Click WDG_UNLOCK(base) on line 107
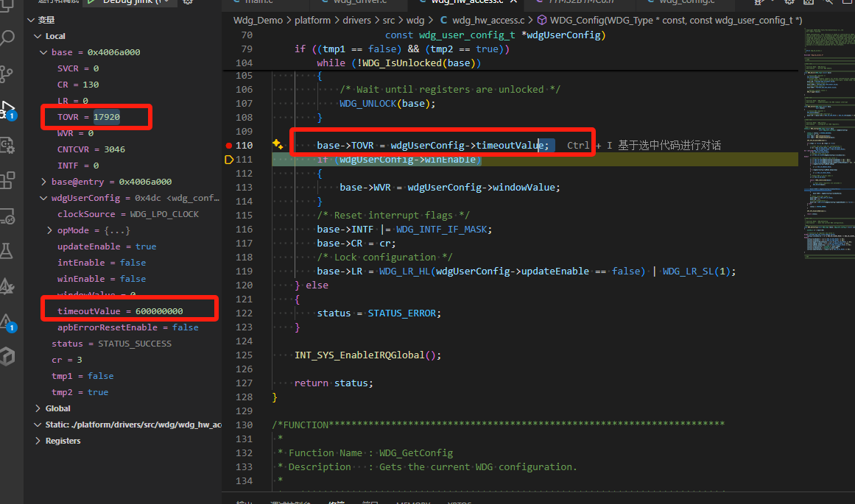 tap(385, 104)
